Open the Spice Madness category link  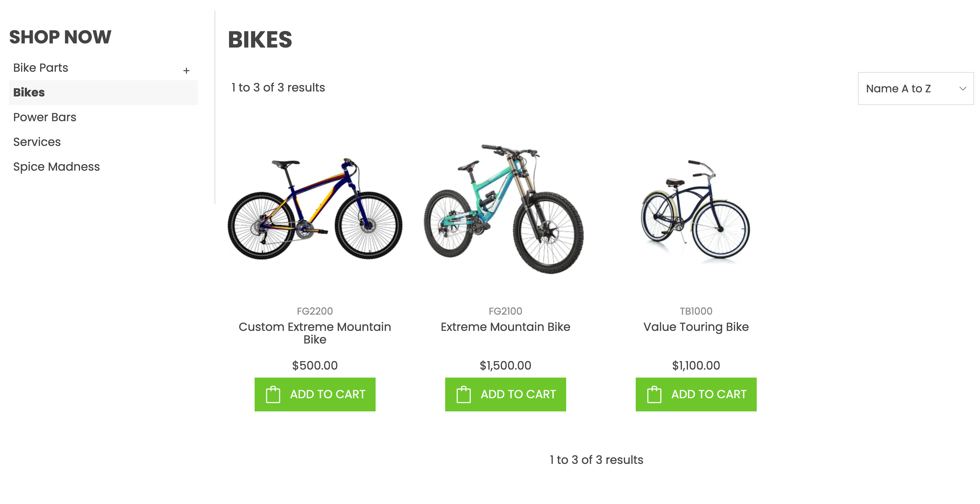[x=56, y=167]
